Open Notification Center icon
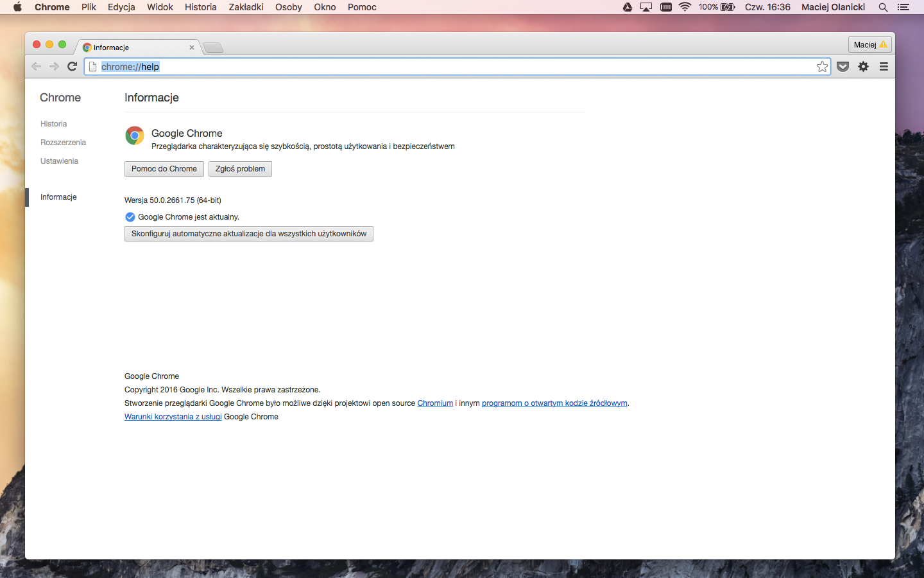This screenshot has width=924, height=578. pos(903,7)
